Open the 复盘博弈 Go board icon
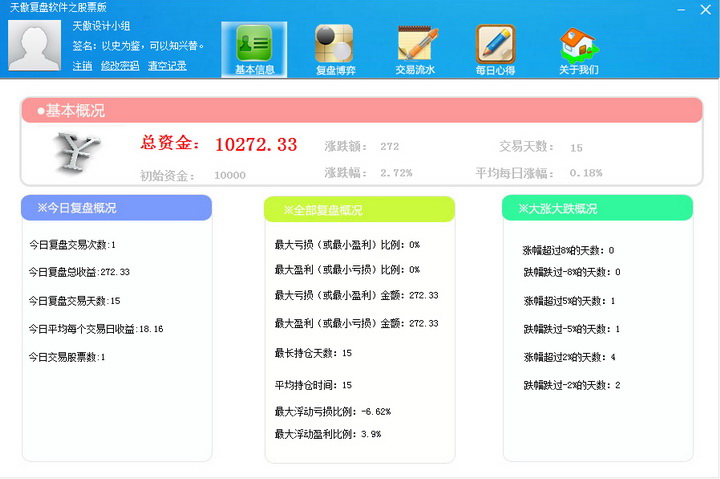Screen dimensions: 720x479 point(334,44)
